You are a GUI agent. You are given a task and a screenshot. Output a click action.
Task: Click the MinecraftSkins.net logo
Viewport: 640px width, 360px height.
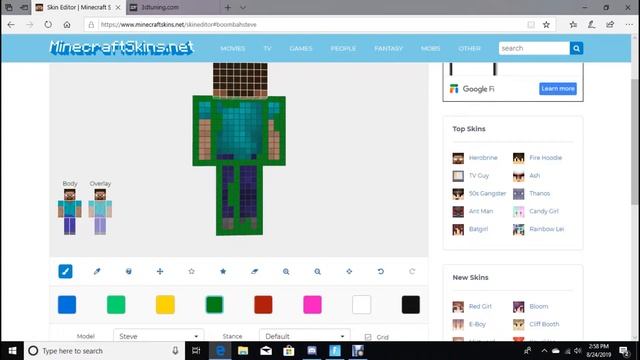coord(121,48)
